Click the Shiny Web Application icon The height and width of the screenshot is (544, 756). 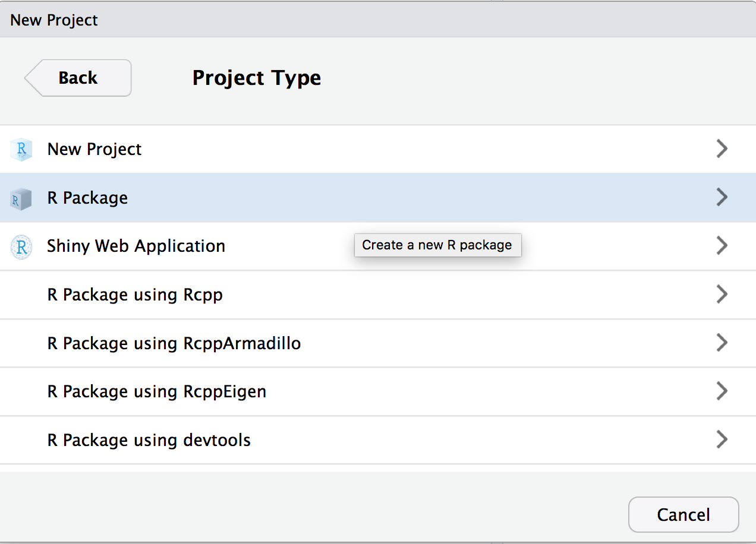point(21,246)
